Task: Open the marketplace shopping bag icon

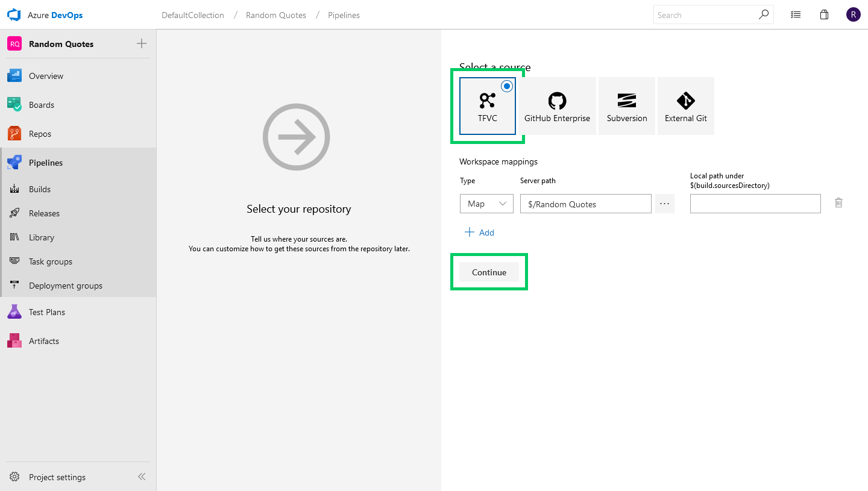Action: click(x=824, y=14)
